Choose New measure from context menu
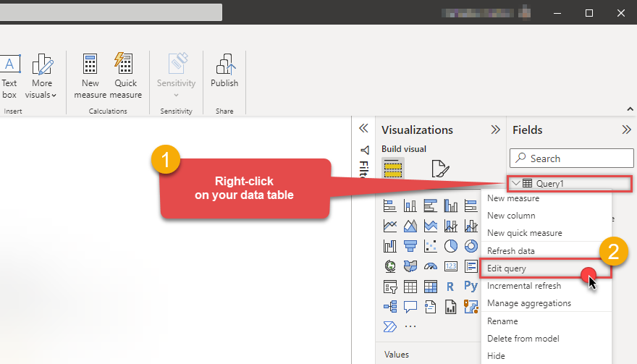This screenshot has height=364, width=637. point(546,198)
